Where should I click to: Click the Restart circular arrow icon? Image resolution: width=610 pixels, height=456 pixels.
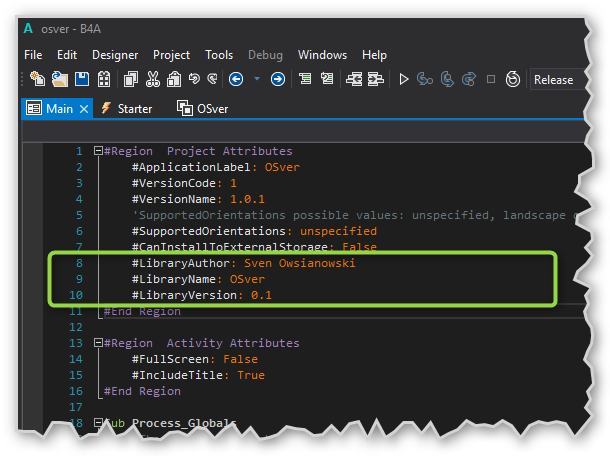point(513,79)
